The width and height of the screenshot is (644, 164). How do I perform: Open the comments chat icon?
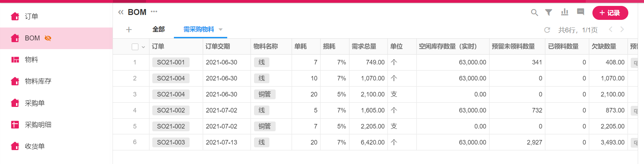pos(581,12)
